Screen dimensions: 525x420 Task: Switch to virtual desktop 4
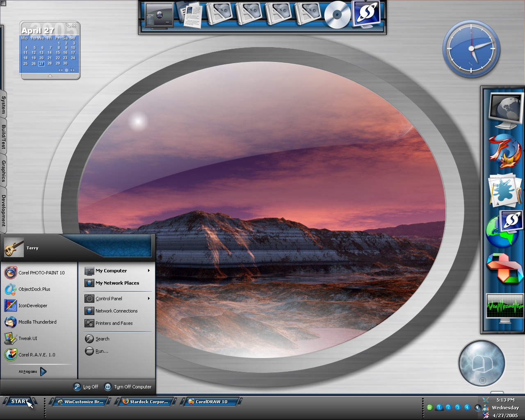pyautogui.click(x=467, y=407)
